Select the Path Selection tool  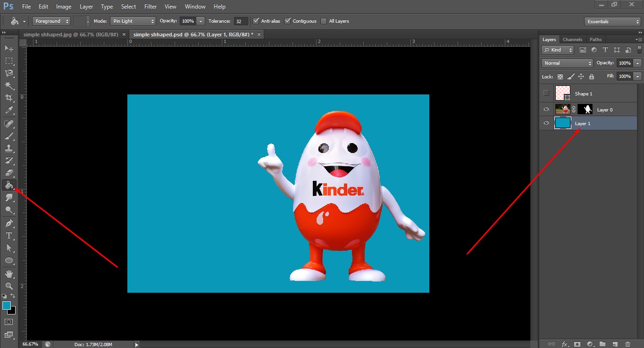[x=9, y=248]
